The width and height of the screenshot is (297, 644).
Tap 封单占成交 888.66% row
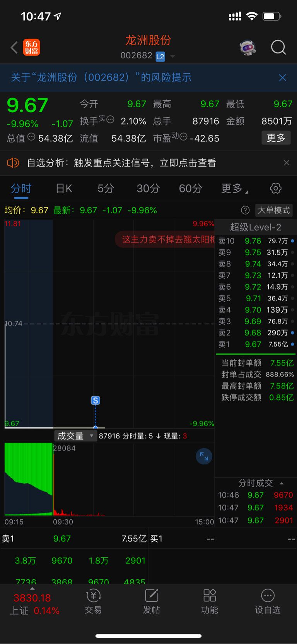(x=257, y=374)
